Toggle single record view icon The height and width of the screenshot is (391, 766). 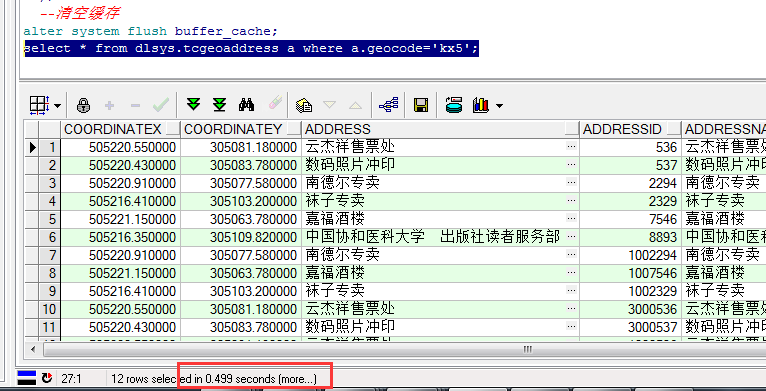[x=389, y=104]
